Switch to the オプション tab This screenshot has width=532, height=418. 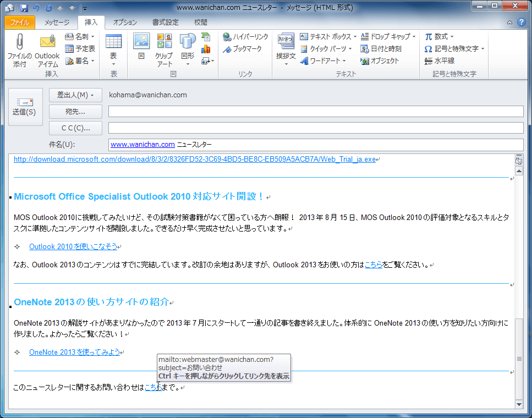[x=125, y=23]
